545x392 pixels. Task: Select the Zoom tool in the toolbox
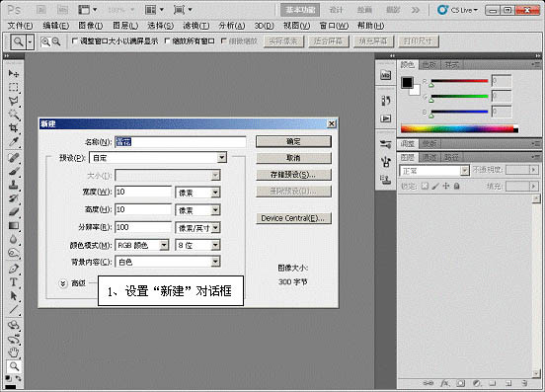(x=14, y=366)
